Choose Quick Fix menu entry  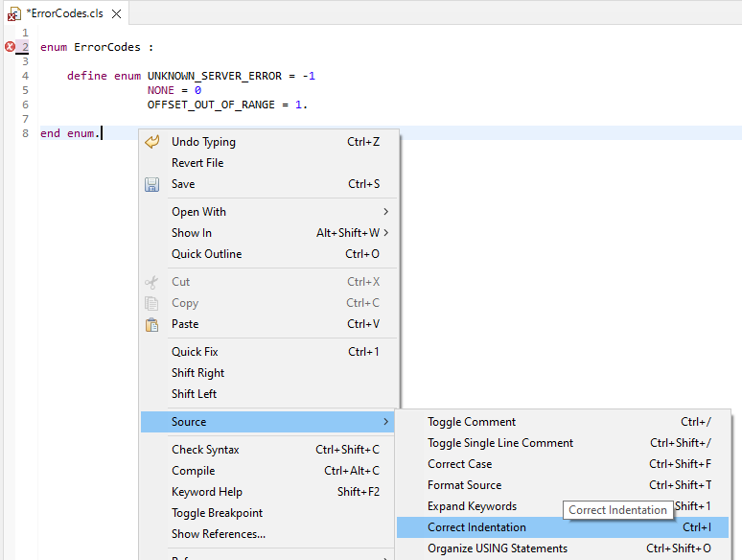point(269,352)
